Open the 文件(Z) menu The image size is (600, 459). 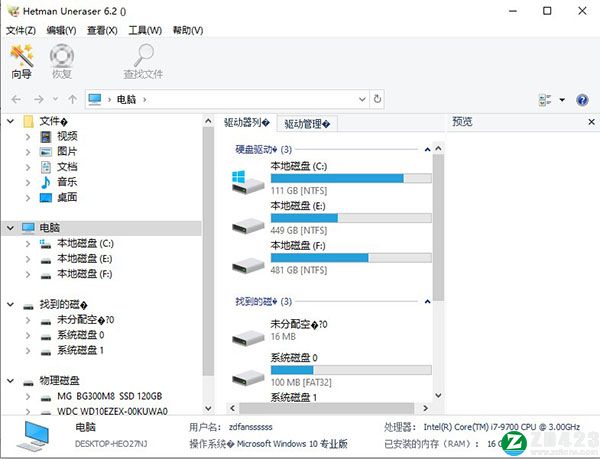[21, 30]
